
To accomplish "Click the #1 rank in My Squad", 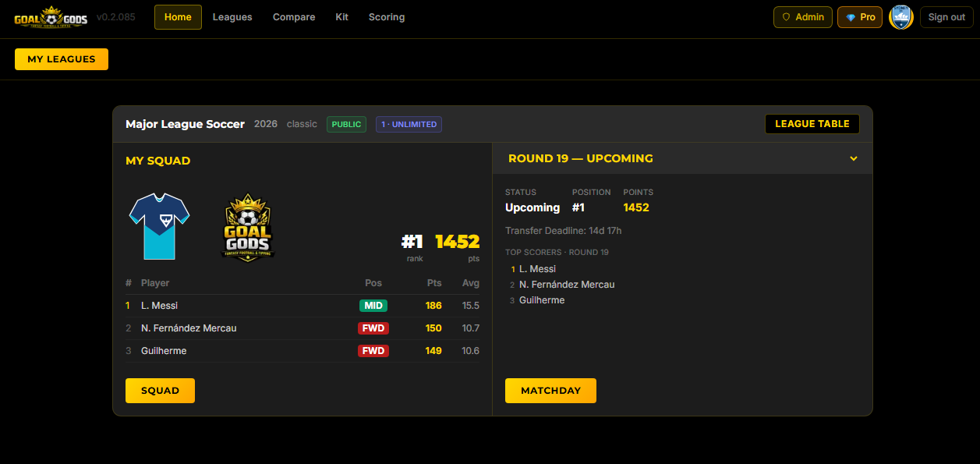I will pos(412,242).
